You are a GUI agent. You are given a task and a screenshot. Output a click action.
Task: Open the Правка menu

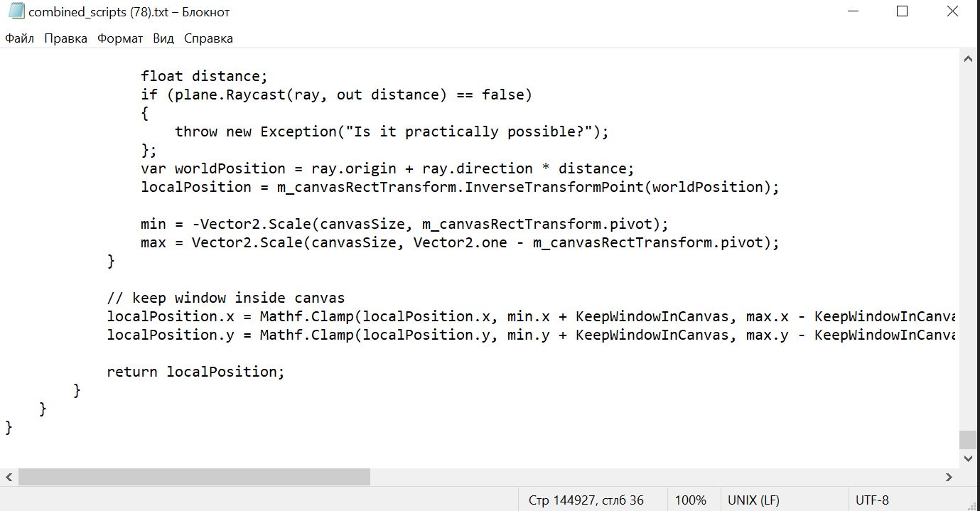[65, 38]
